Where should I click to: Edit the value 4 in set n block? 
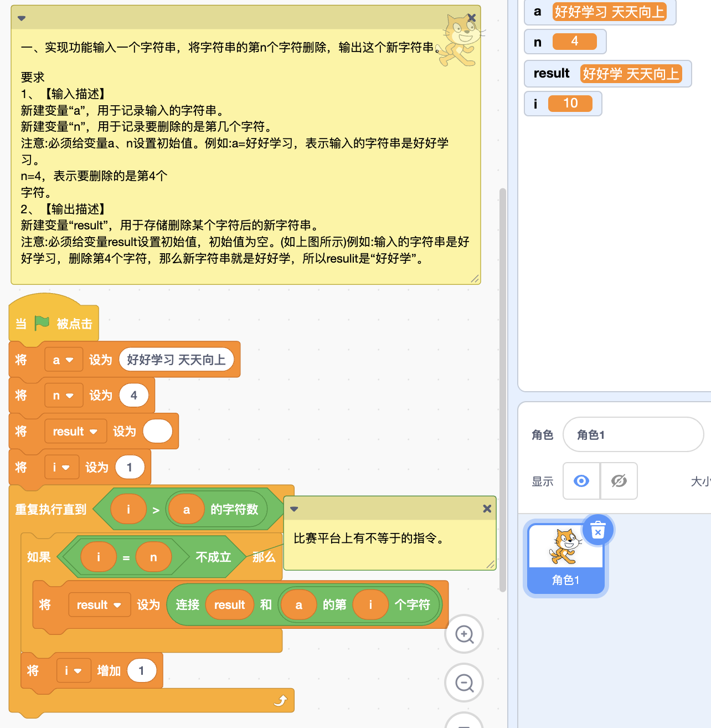point(134,396)
